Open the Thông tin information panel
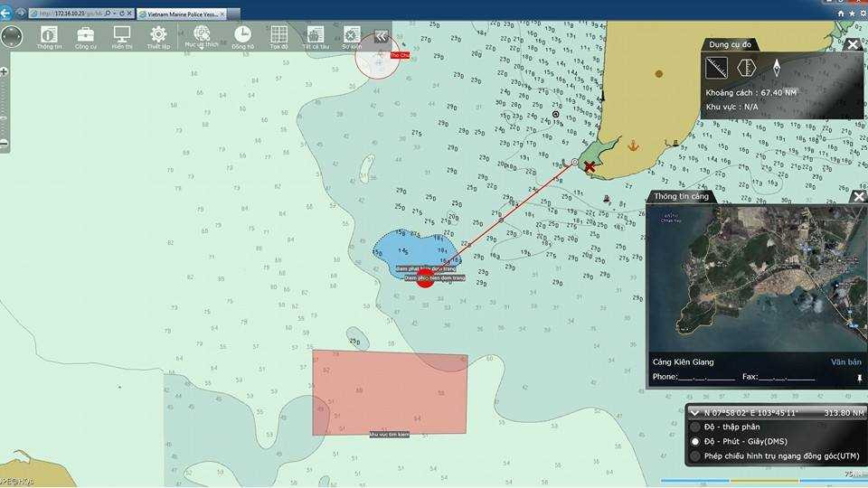Viewport: 868px width, 488px height. [x=49, y=36]
